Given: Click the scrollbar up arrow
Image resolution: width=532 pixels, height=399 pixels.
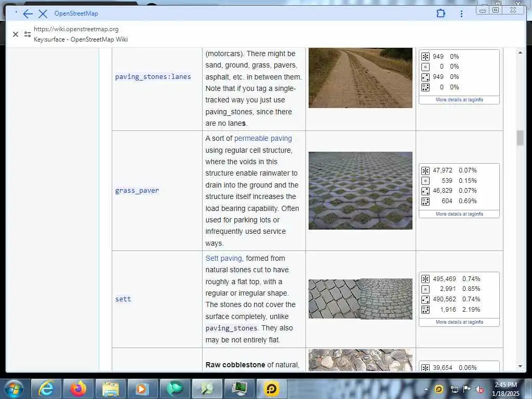Looking at the screenshot, I should (x=520, y=52).
